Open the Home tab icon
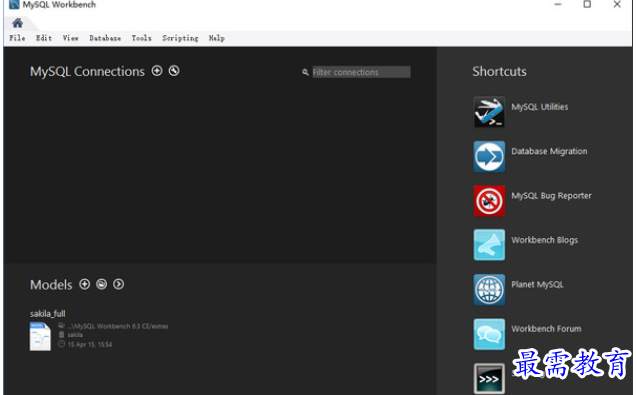637x395 pixels. click(x=17, y=23)
